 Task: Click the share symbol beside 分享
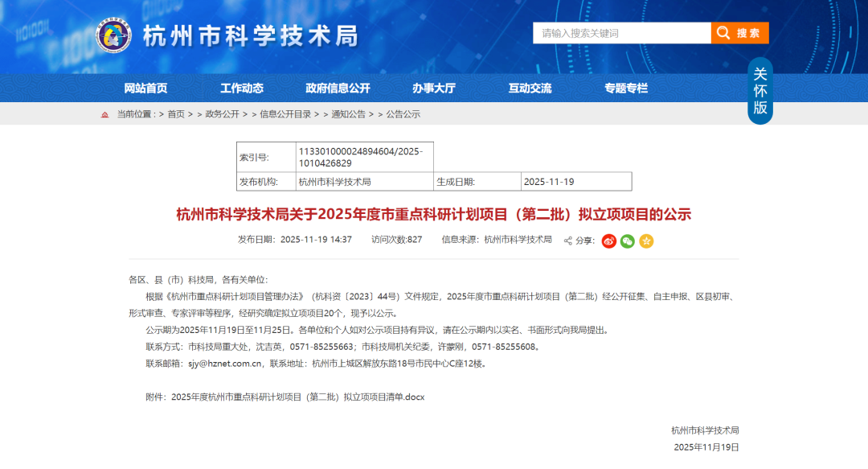pyautogui.click(x=568, y=241)
